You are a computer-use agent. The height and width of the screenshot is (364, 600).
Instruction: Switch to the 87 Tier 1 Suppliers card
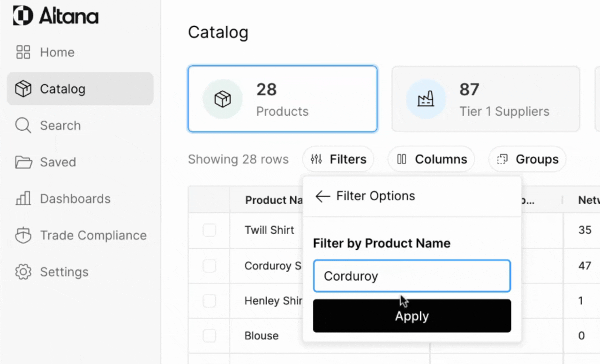pos(486,99)
